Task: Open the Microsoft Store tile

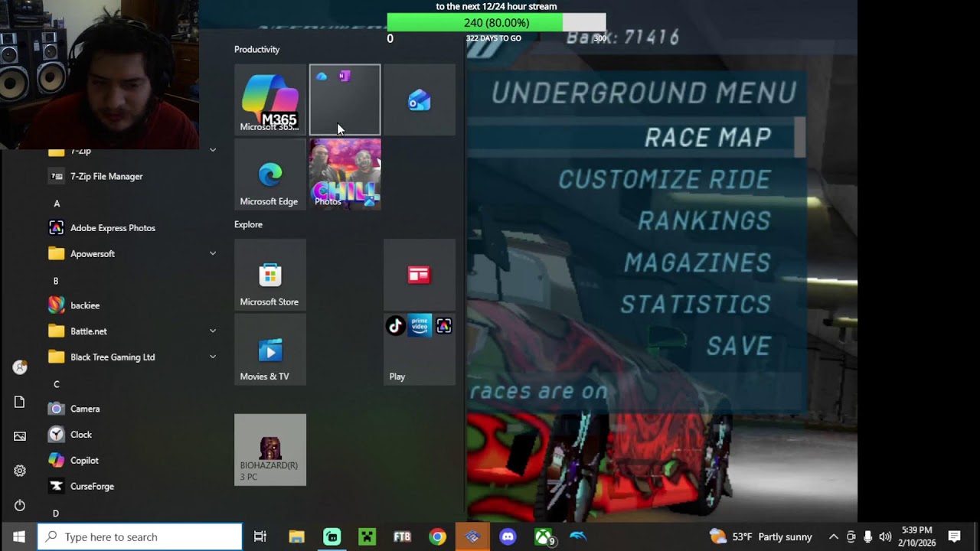Action: (269, 275)
